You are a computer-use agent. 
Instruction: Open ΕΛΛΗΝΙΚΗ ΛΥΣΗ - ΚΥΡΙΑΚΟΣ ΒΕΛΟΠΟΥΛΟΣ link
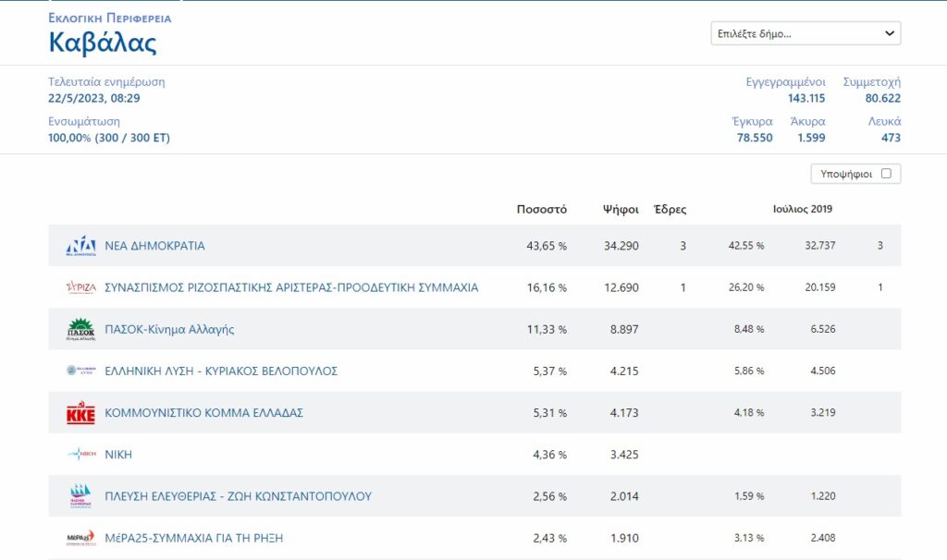(221, 371)
